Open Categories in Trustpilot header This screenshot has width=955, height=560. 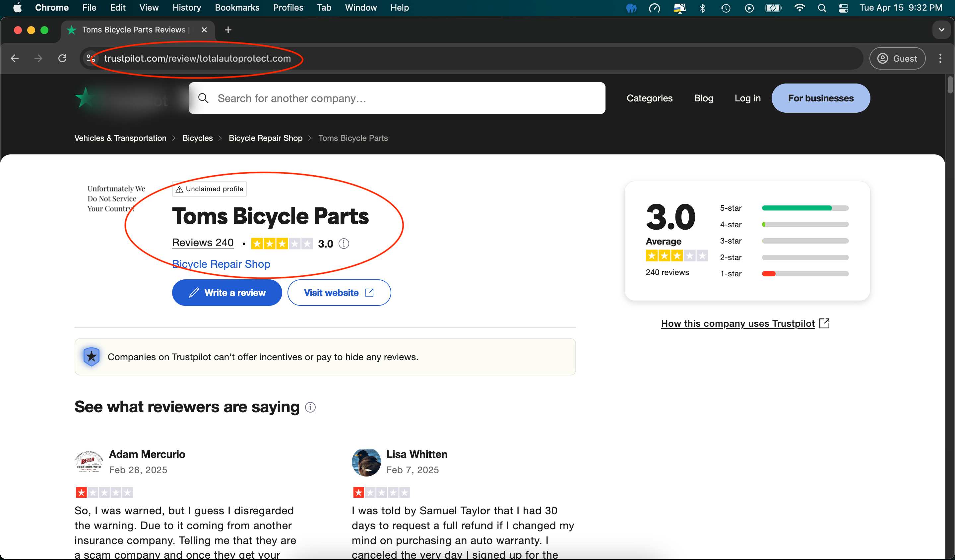650,98
